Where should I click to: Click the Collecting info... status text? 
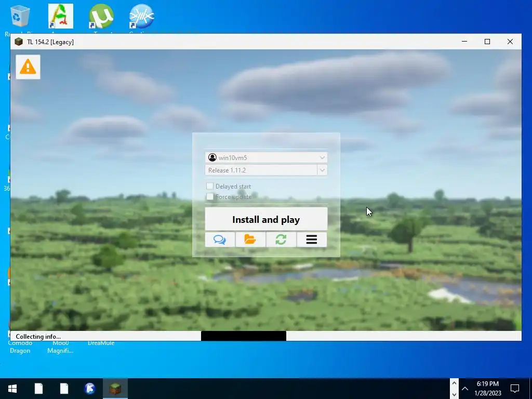pos(38,336)
